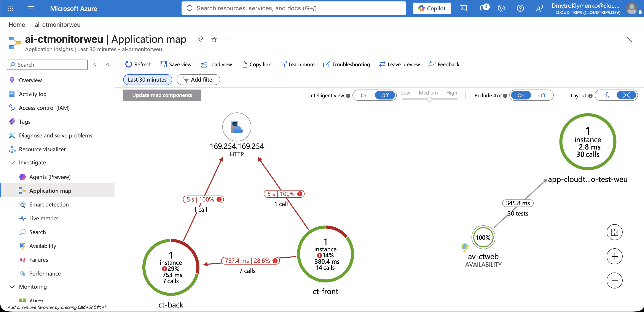Click the sidebar sort up-down arrows

pyautogui.click(x=94, y=65)
